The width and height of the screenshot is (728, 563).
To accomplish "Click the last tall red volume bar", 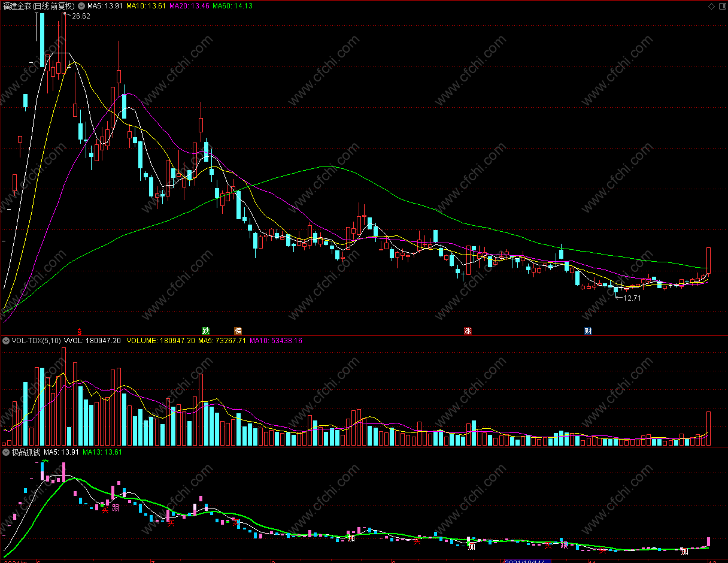I will point(709,429).
